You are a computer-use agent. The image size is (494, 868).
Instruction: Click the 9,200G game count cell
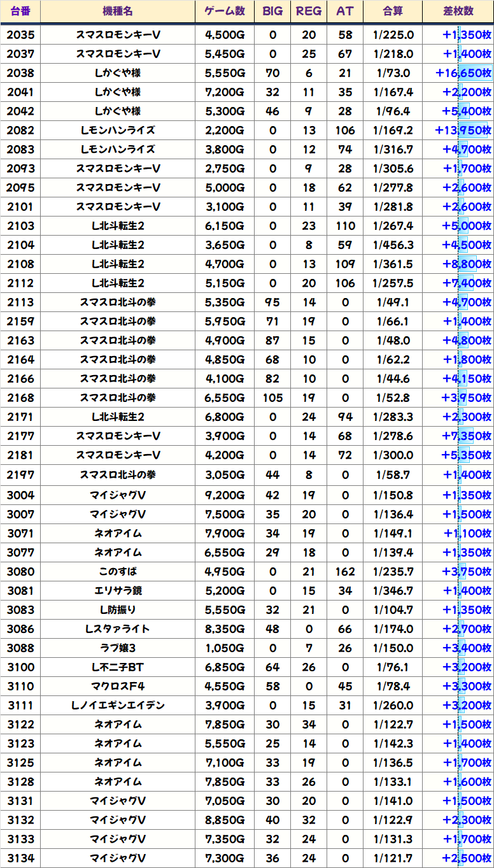[x=225, y=495]
